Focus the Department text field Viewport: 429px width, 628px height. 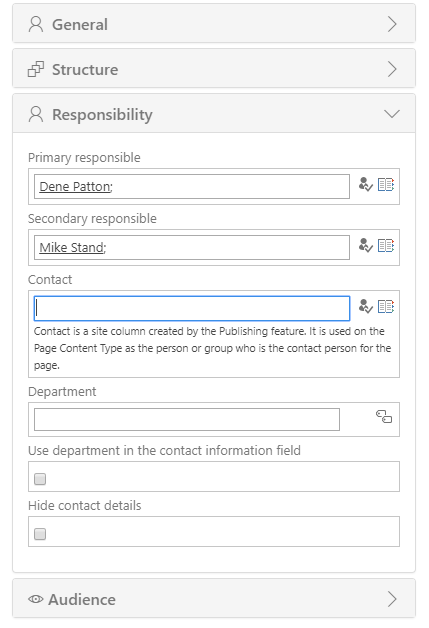(187, 419)
